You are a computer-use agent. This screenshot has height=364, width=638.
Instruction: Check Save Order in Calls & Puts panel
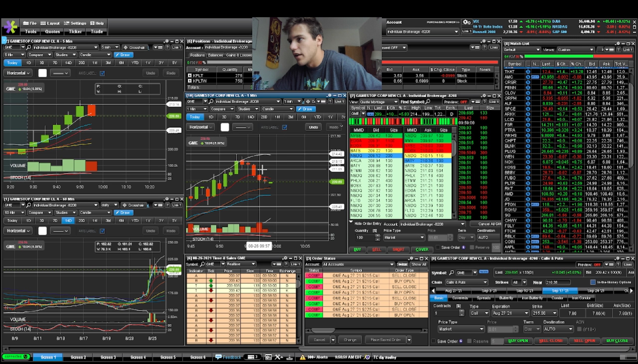pos(433,341)
